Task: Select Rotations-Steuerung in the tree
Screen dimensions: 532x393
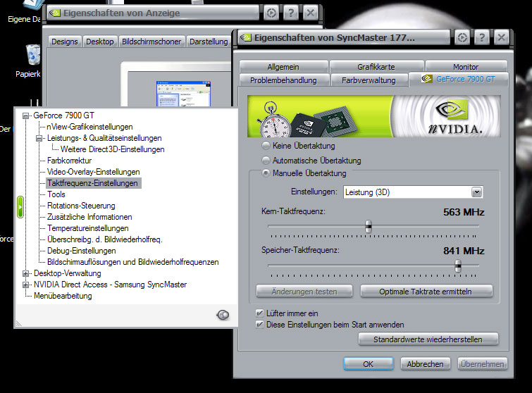Action: [x=81, y=206]
